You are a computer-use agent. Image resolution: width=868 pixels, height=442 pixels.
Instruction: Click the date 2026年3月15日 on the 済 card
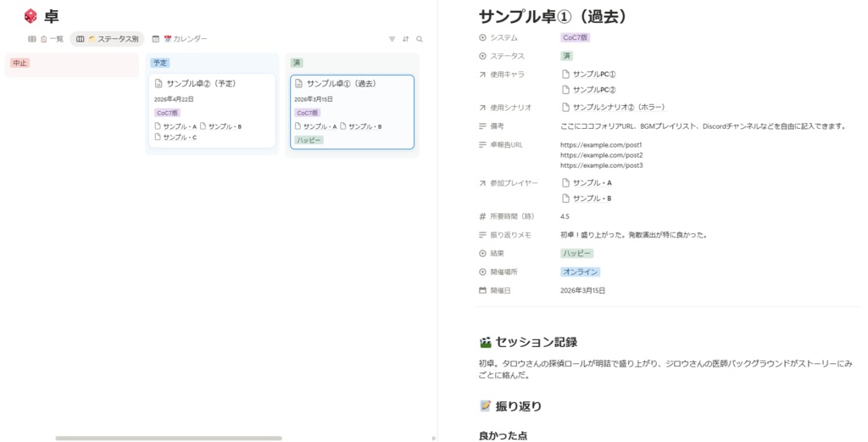(314, 99)
